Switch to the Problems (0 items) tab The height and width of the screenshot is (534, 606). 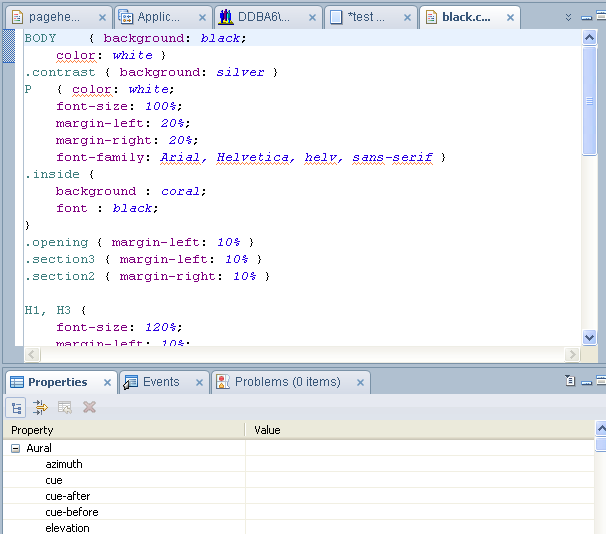pos(287,382)
